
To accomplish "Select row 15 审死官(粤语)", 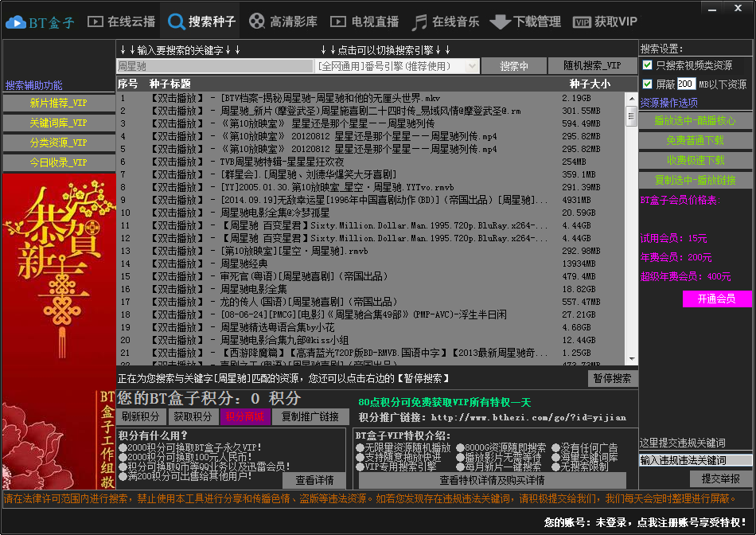I will point(371,276).
